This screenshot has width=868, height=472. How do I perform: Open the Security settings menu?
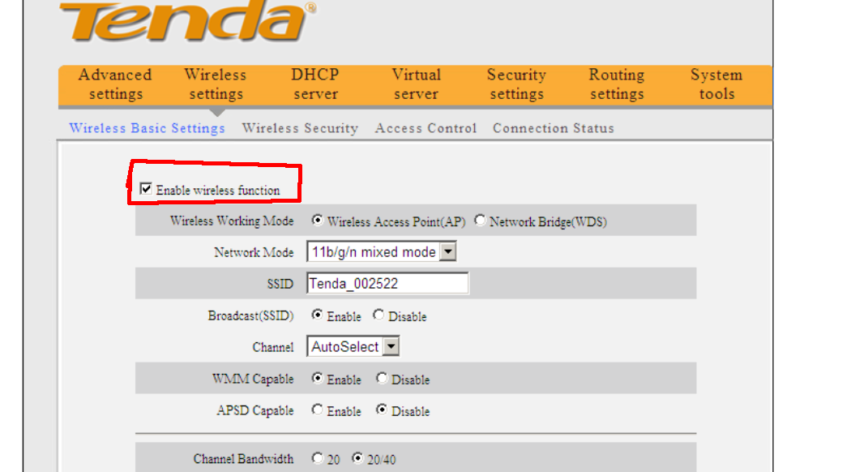(x=516, y=84)
